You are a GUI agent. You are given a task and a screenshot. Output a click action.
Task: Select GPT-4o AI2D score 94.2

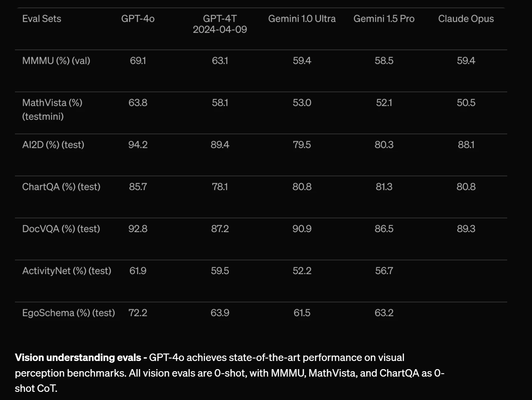(x=138, y=145)
